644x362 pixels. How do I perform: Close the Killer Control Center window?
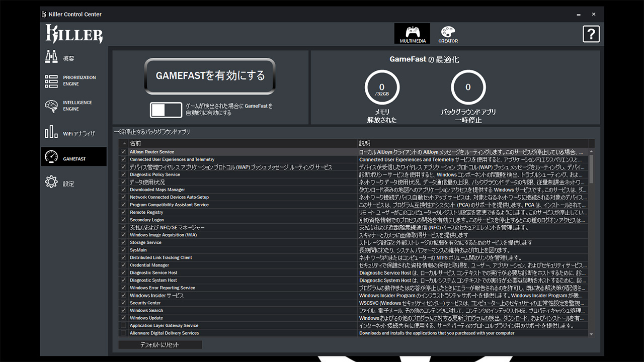point(594,14)
